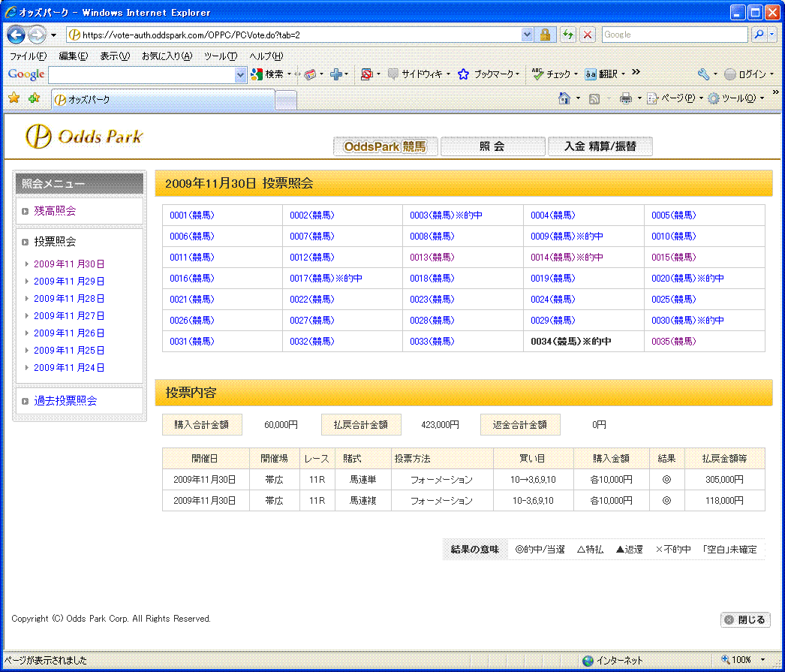Click in the Google Toolbar search field
Screen dimensions: 785x672
pos(142,74)
